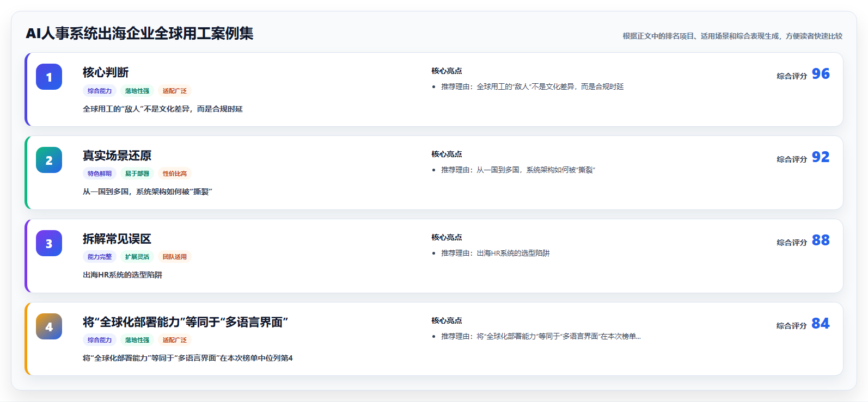868x402 pixels.
Task: Select the 团队适用 tag
Action: [x=175, y=257]
